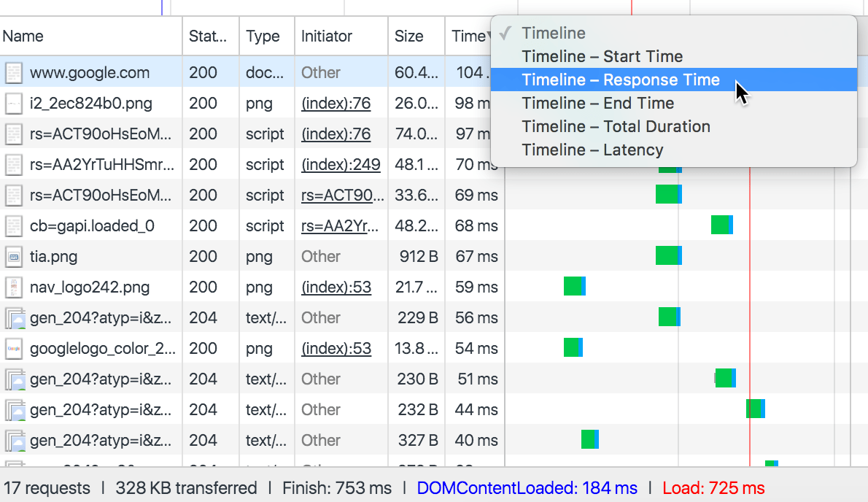Choose Timeline – Latency menu item

click(x=592, y=150)
